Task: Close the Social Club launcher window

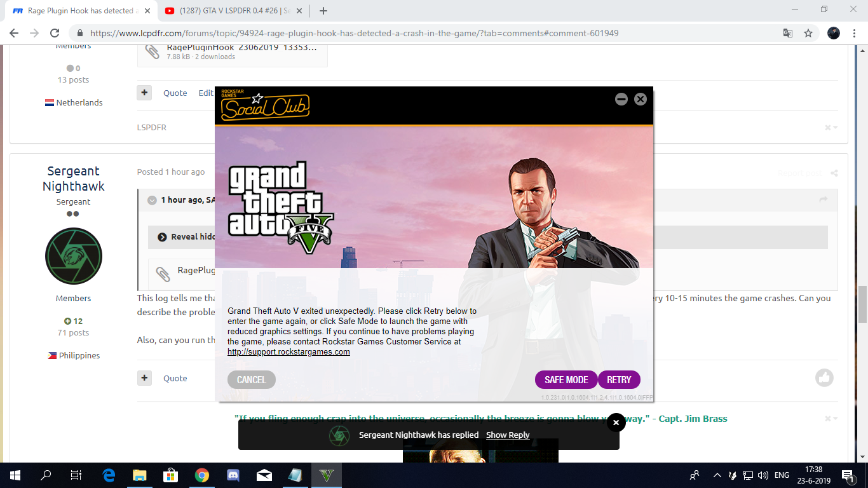Action: [641, 99]
